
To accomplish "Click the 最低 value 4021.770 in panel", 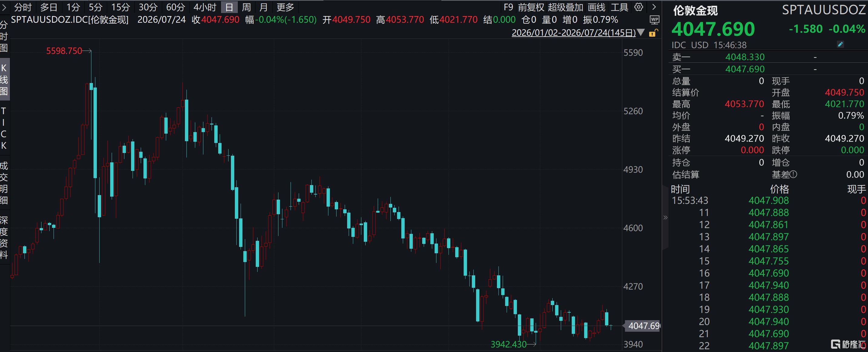I will (x=844, y=104).
